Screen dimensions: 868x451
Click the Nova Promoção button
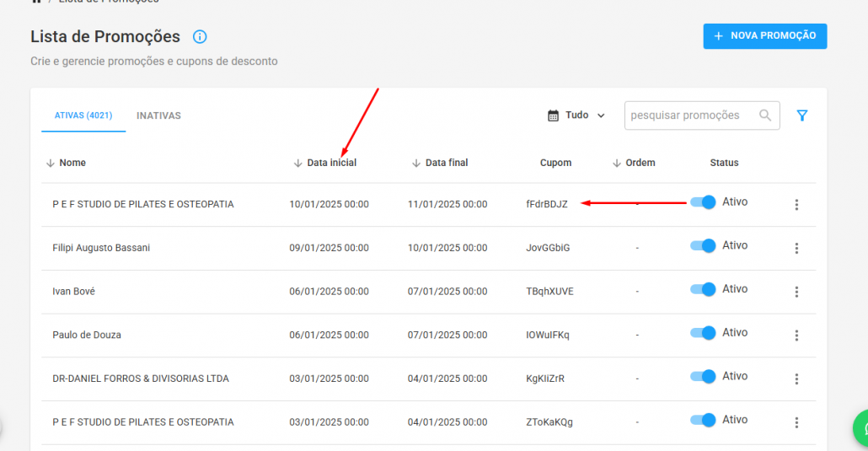pos(764,36)
